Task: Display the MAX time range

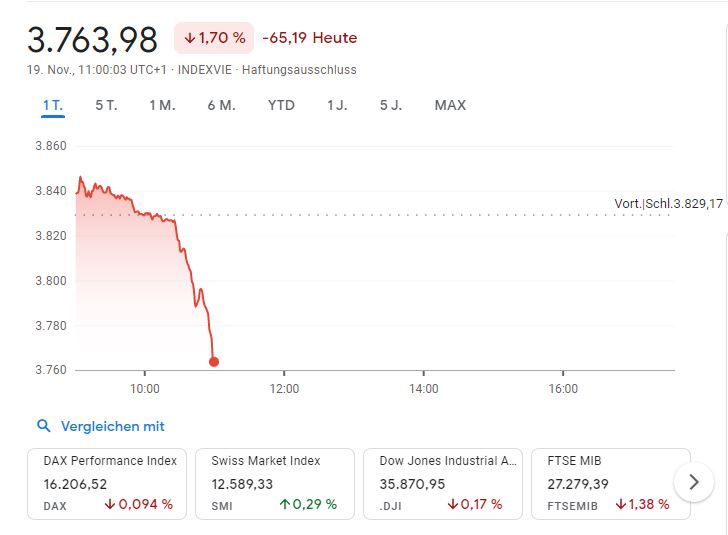Action: [x=450, y=105]
